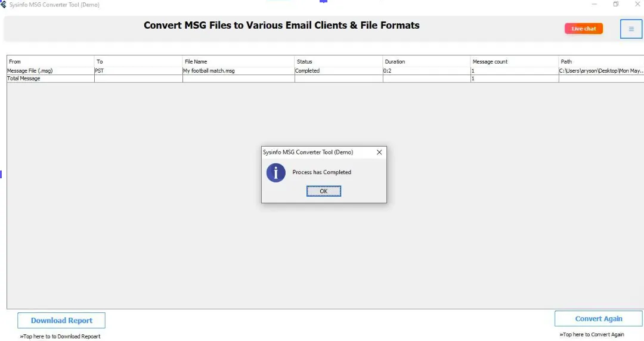Click OK in the Process has Completed dialog
Viewport: 644px width, 341px height.
coord(324,191)
